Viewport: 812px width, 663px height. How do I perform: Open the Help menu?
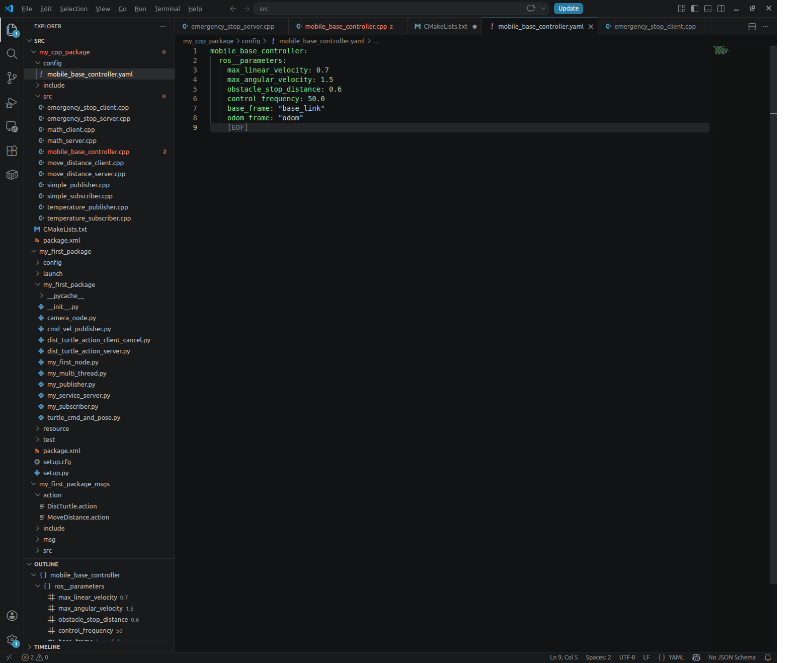[195, 9]
